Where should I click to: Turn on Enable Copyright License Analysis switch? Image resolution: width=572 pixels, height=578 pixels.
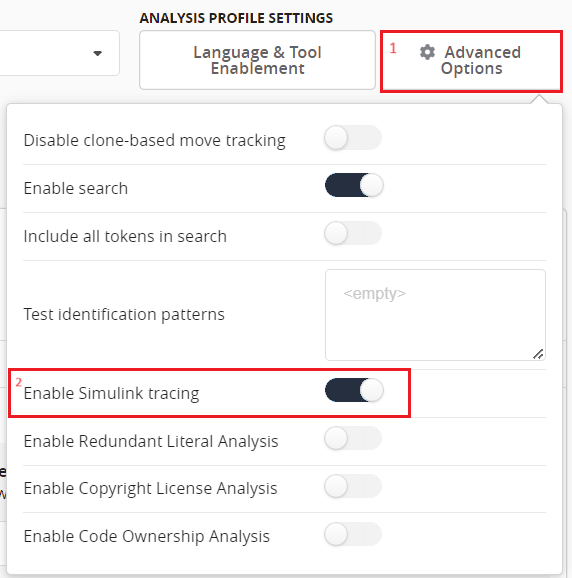pyautogui.click(x=353, y=486)
